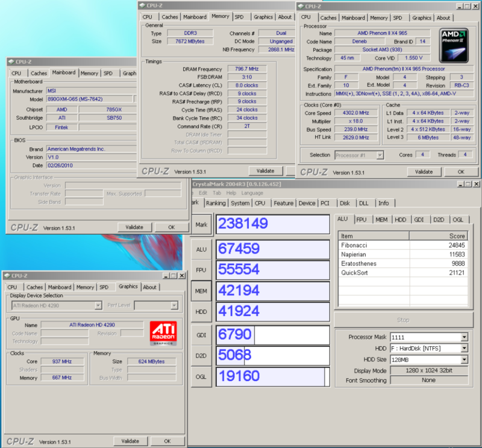The height and width of the screenshot is (448, 482).
Task: Click Validate in the Graphics CPU-Z window
Action: [x=130, y=441]
